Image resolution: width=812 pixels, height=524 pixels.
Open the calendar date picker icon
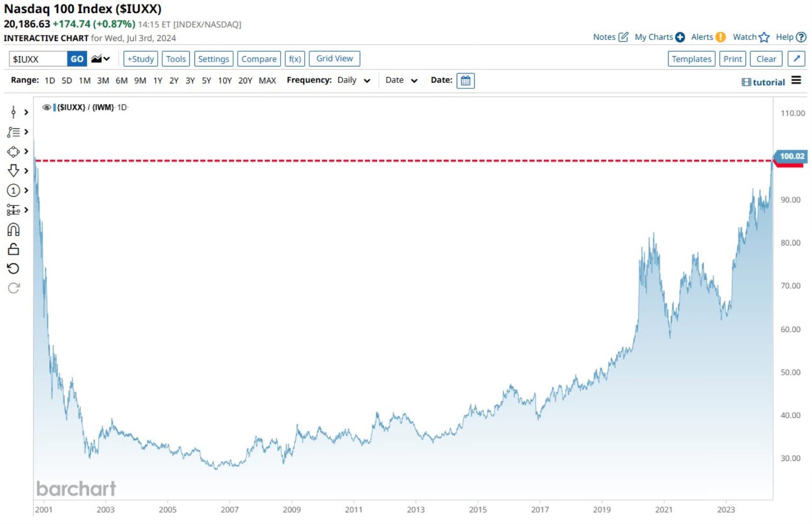(465, 81)
